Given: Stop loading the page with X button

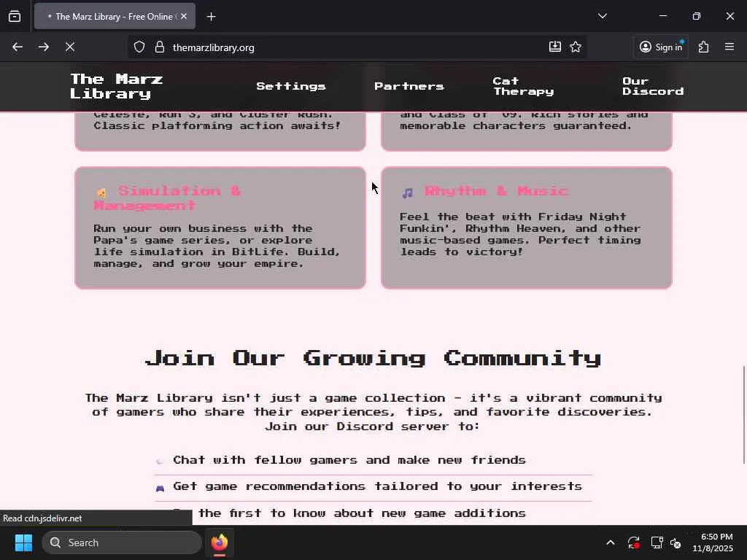Looking at the screenshot, I should [69, 47].
